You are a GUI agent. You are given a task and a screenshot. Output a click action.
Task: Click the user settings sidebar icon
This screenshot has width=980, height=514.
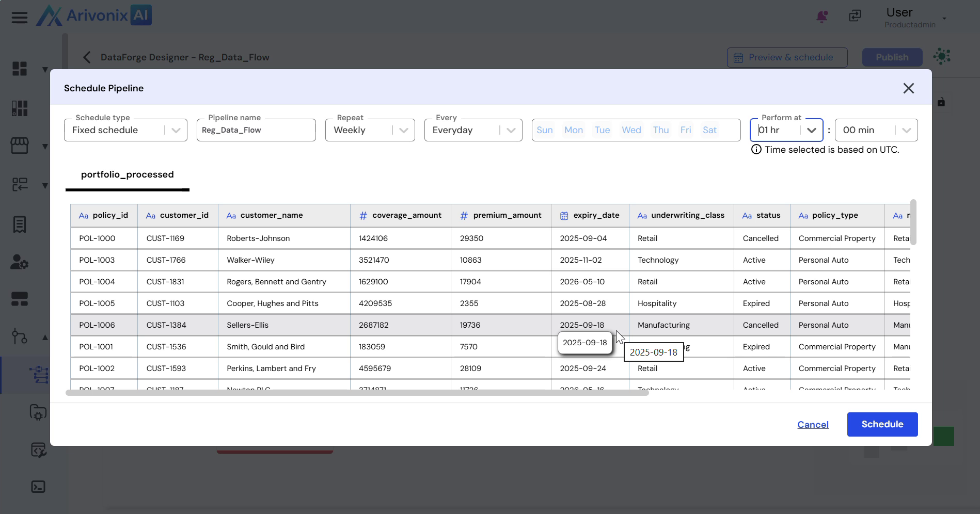(20, 262)
